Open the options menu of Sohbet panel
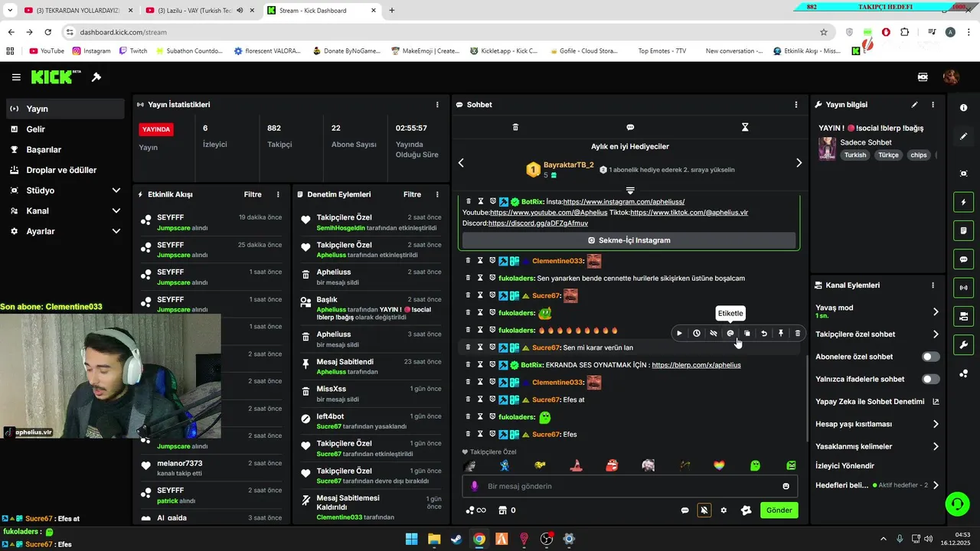The image size is (980, 551). pyautogui.click(x=796, y=105)
